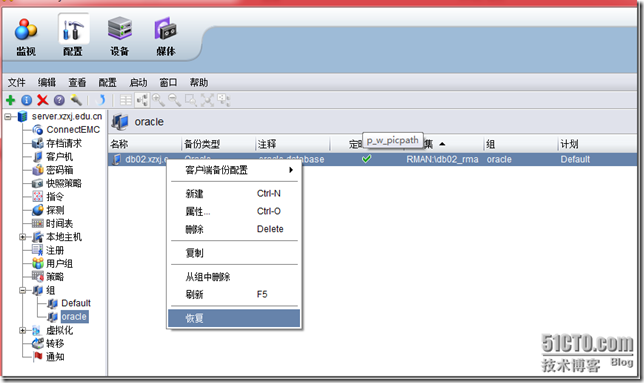Expand the 虚拟化 tree node
This screenshot has width=644, height=383.
coord(23,330)
